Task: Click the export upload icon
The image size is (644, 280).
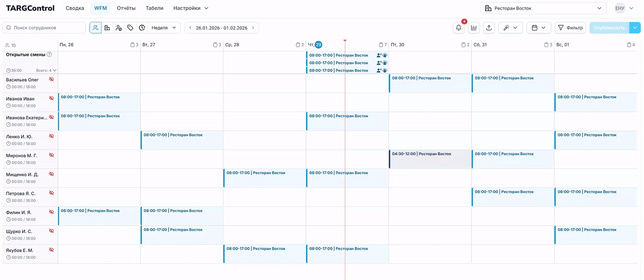Action: 489,28
